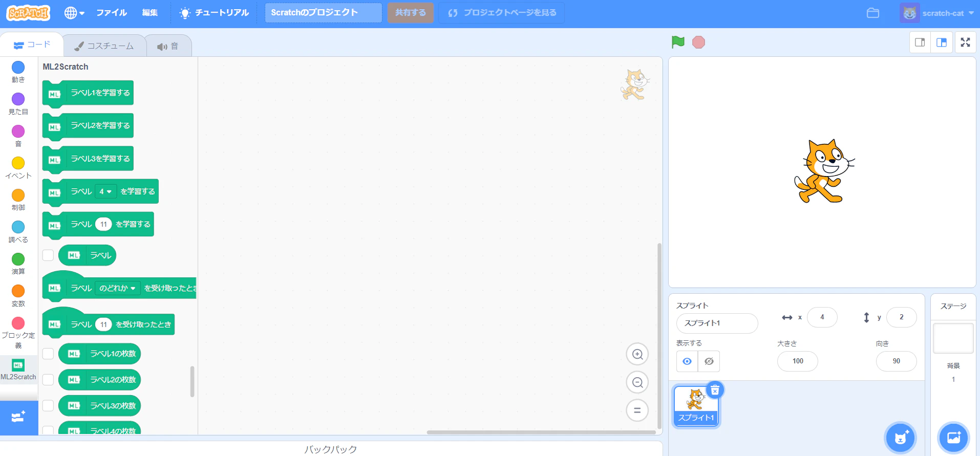Image resolution: width=980 pixels, height=456 pixels.
Task: Select the 動き block category
Action: [x=18, y=72]
